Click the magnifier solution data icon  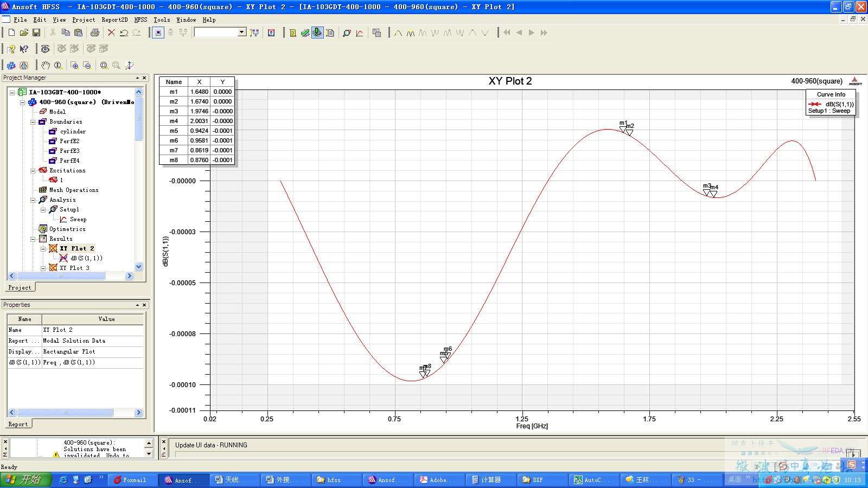(346, 33)
